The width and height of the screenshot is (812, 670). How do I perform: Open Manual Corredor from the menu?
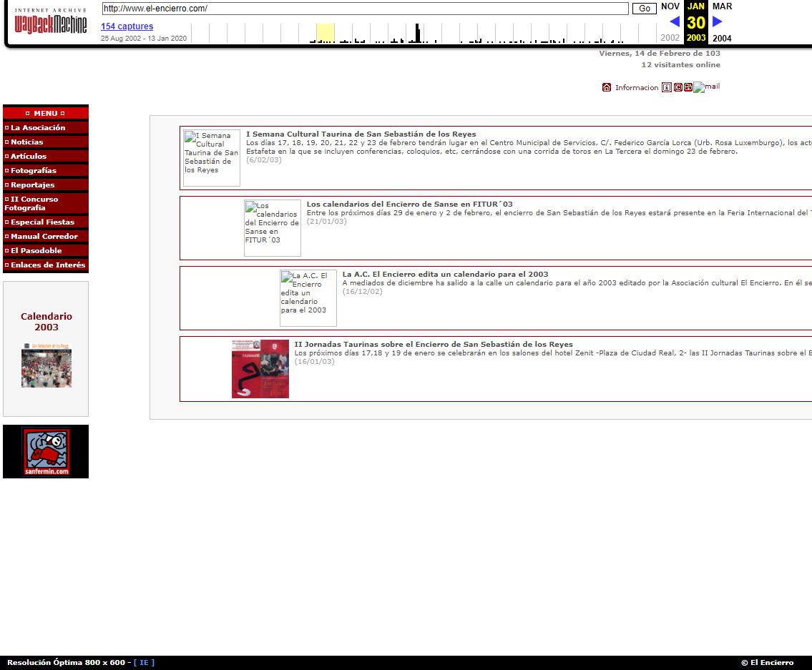(44, 236)
